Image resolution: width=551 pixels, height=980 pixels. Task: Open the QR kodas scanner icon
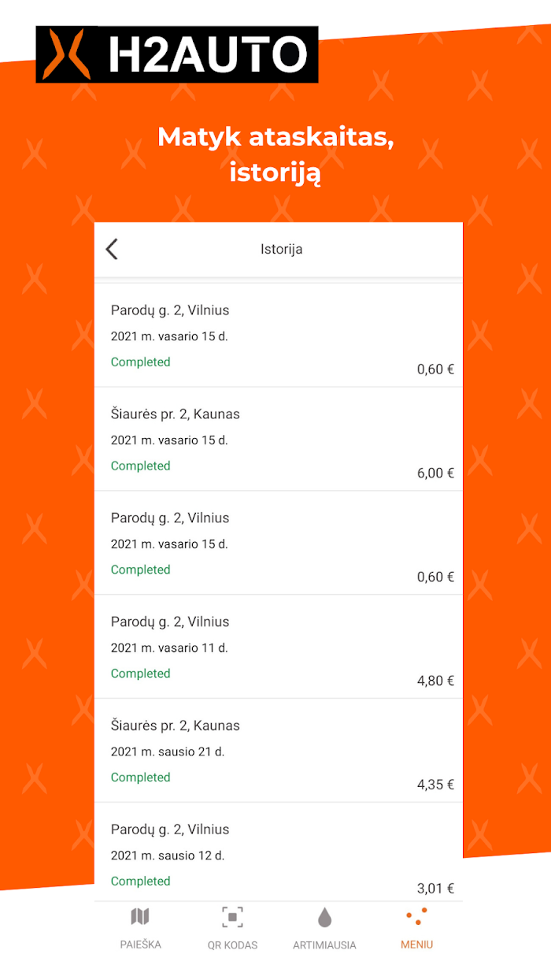point(232,917)
